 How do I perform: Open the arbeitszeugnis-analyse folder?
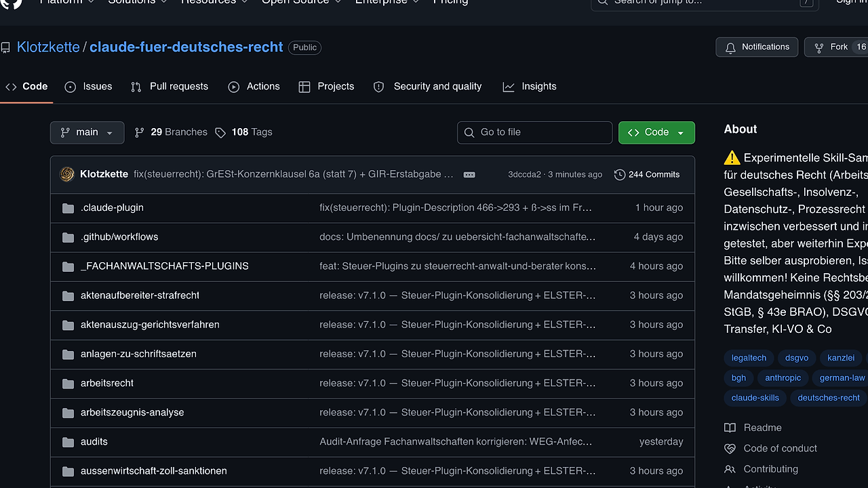click(132, 411)
